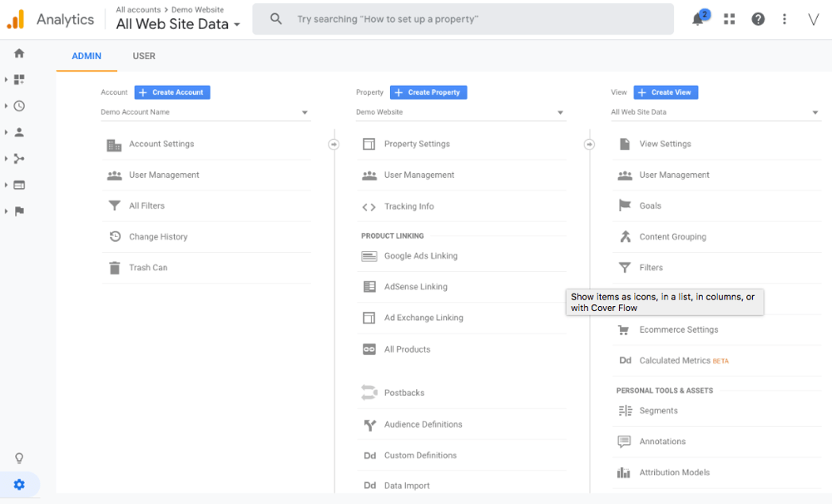This screenshot has height=504, width=832.
Task: Expand the Conversions sidebar section arrow
Action: coord(6,211)
